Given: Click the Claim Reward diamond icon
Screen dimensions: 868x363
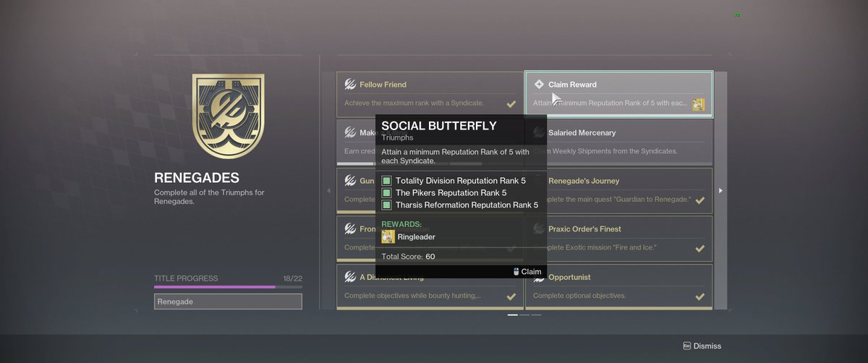Looking at the screenshot, I should 539,85.
